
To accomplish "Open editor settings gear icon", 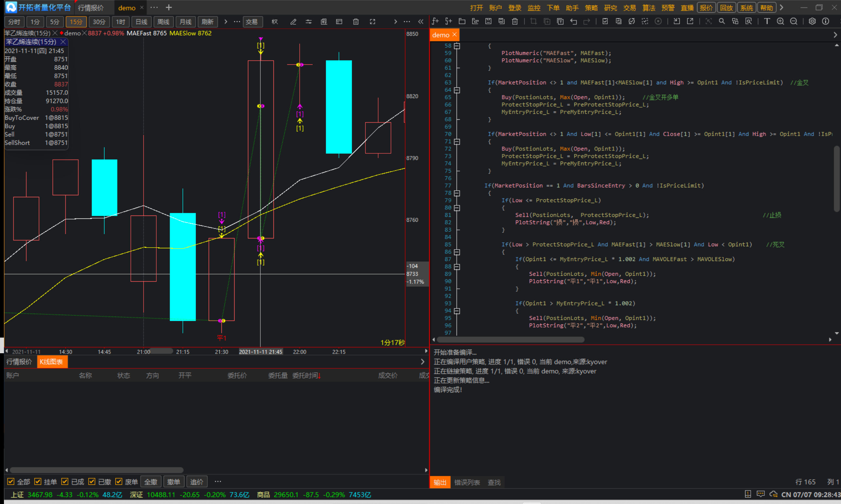I will (x=812, y=21).
